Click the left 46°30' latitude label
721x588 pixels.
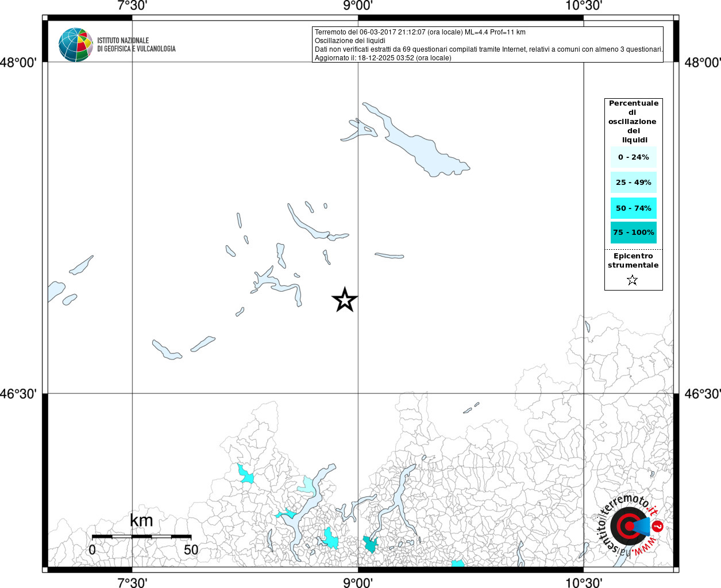[x=18, y=394]
